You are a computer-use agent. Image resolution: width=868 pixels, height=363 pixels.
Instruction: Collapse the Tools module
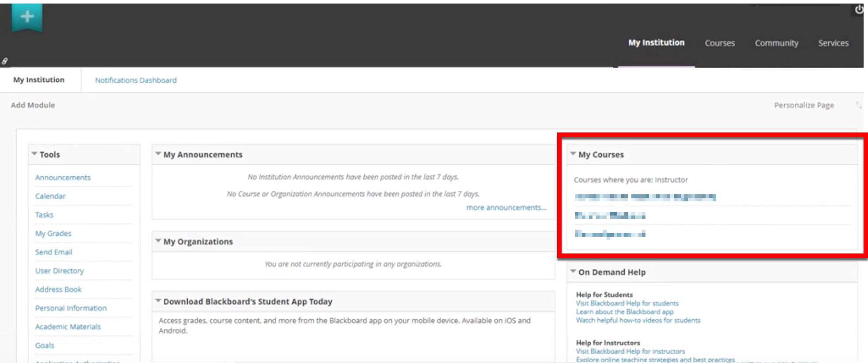pos(34,154)
